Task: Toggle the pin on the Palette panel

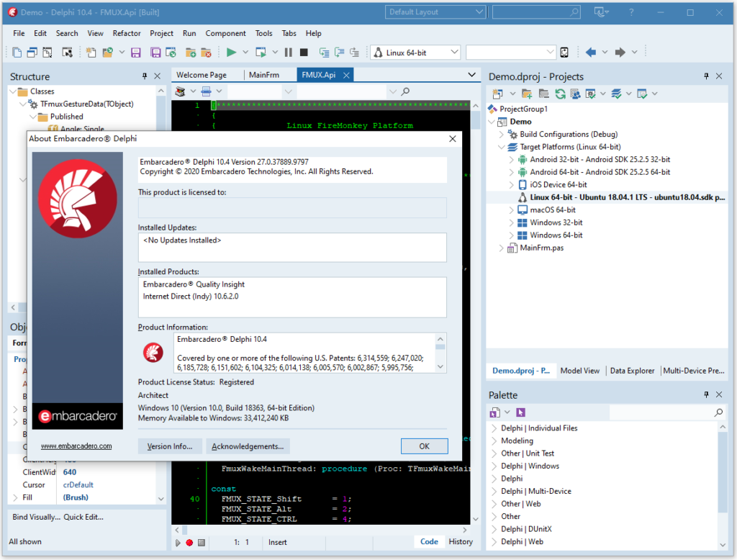Action: (x=706, y=394)
